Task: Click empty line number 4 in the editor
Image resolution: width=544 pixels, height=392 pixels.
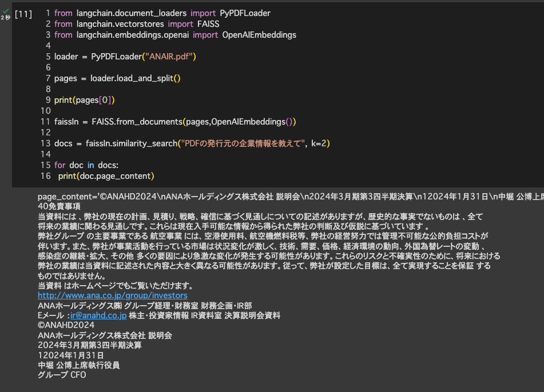Action: pyautogui.click(x=48, y=46)
